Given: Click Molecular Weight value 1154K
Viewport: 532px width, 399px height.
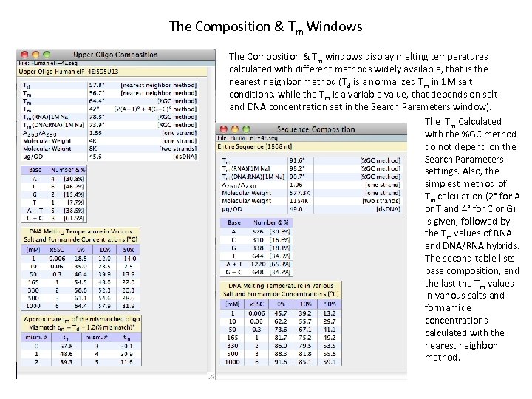Looking at the screenshot, I should point(299,201).
